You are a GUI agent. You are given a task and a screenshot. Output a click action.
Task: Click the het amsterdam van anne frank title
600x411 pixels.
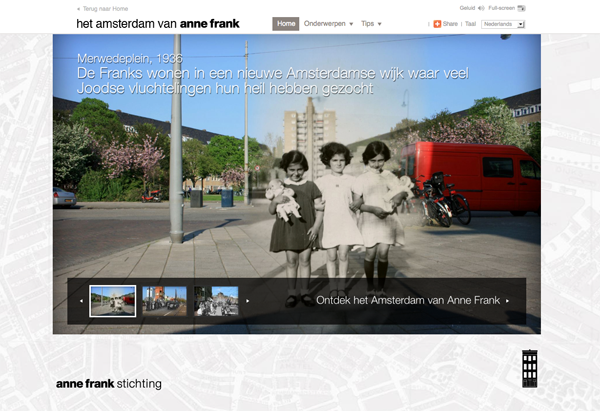click(x=158, y=24)
